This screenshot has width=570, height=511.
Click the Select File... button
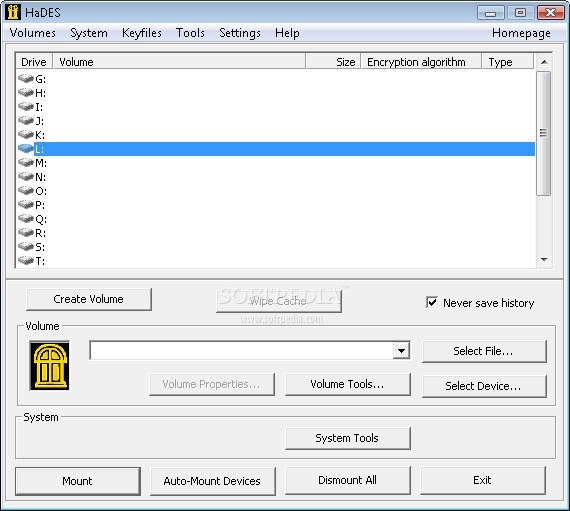pos(484,351)
